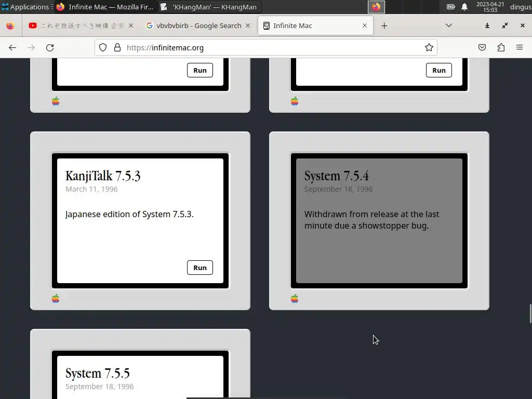
Task: Click the panel clock showing 15:03
Action: 490,7
